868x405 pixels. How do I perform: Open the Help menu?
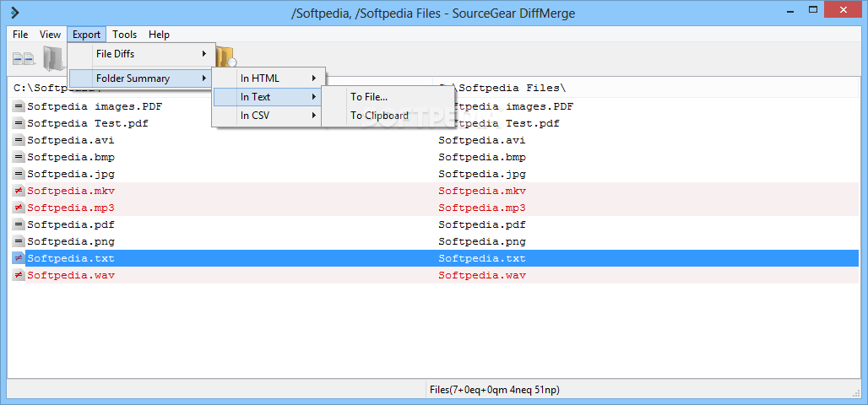[159, 35]
